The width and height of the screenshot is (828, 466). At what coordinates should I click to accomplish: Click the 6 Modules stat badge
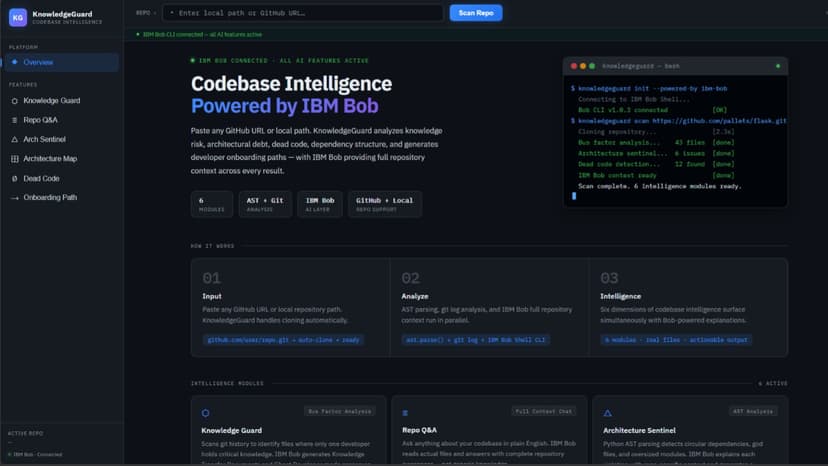pos(212,204)
